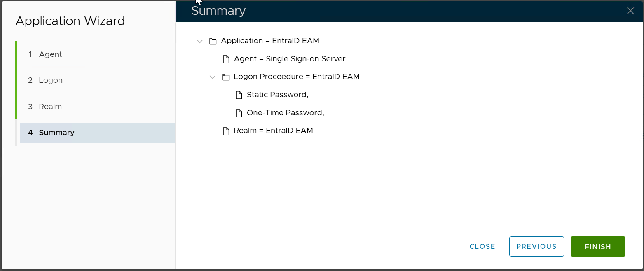Collapse the Application = EntraID EAM tree node
Screen dimensions: 644x271
click(200, 41)
